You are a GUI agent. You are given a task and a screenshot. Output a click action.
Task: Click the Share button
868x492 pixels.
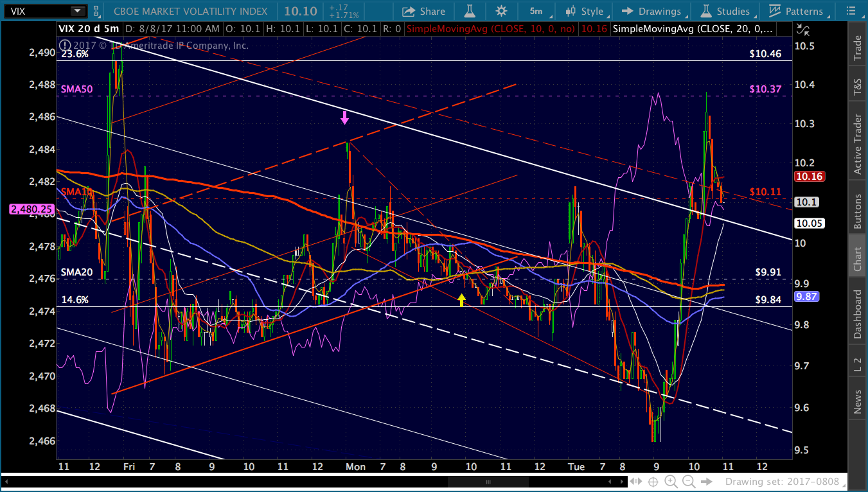tap(423, 11)
